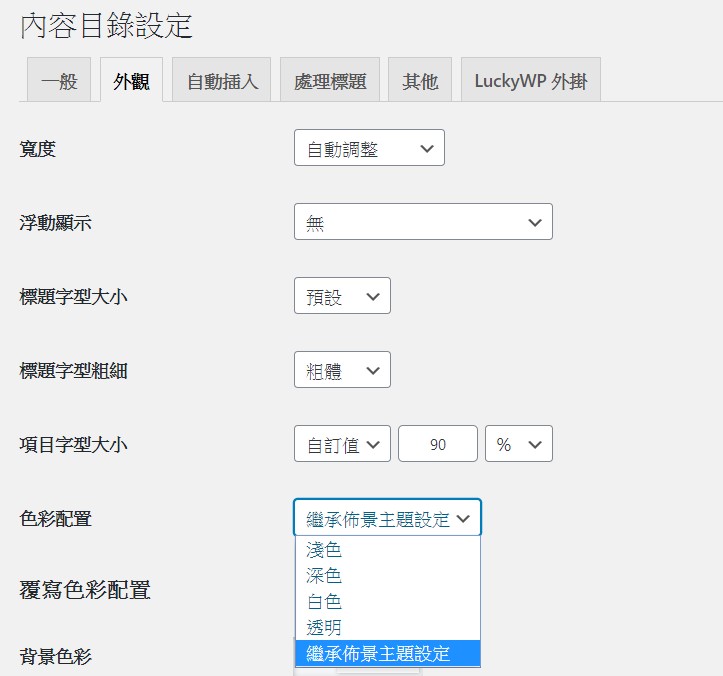Image resolution: width=723 pixels, height=676 pixels.
Task: Open the 寬度 dropdown showing 自動調整
Action: pyautogui.click(x=369, y=148)
